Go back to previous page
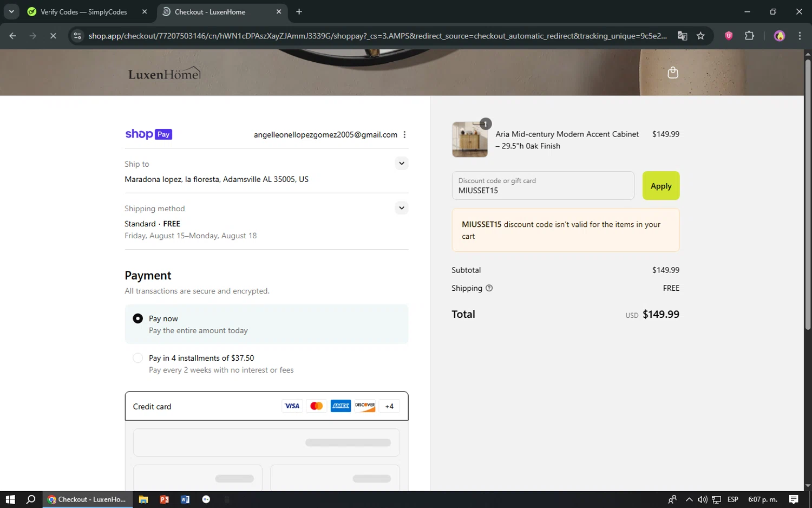This screenshot has height=508, width=812. click(x=13, y=36)
